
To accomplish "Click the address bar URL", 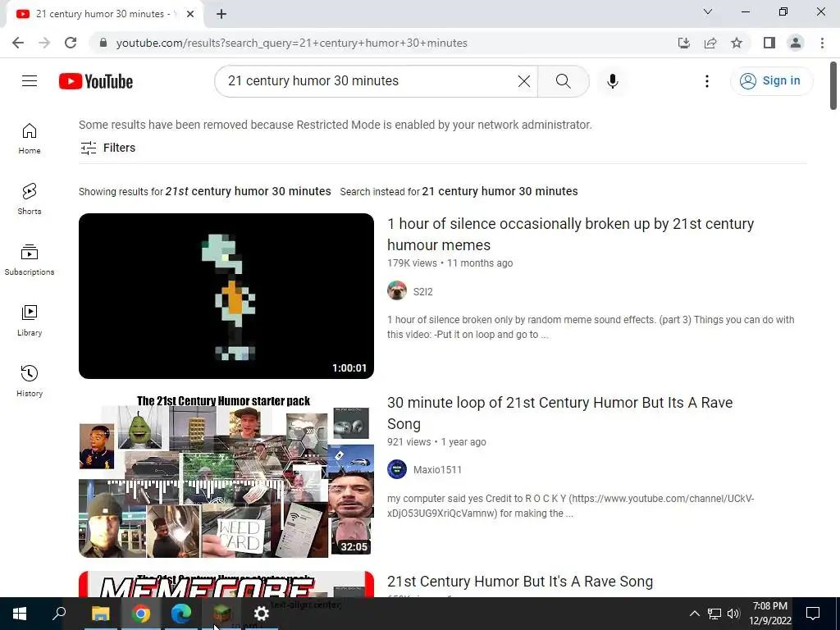I will 291,43.
